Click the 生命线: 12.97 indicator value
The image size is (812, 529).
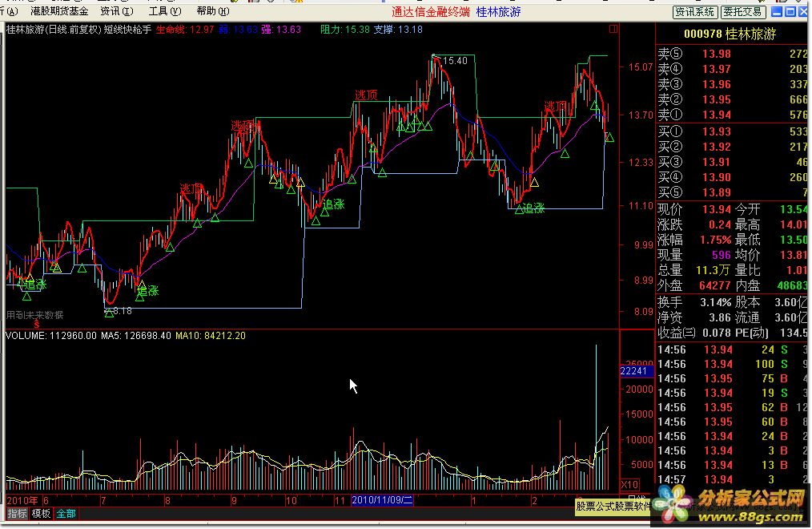[185, 30]
